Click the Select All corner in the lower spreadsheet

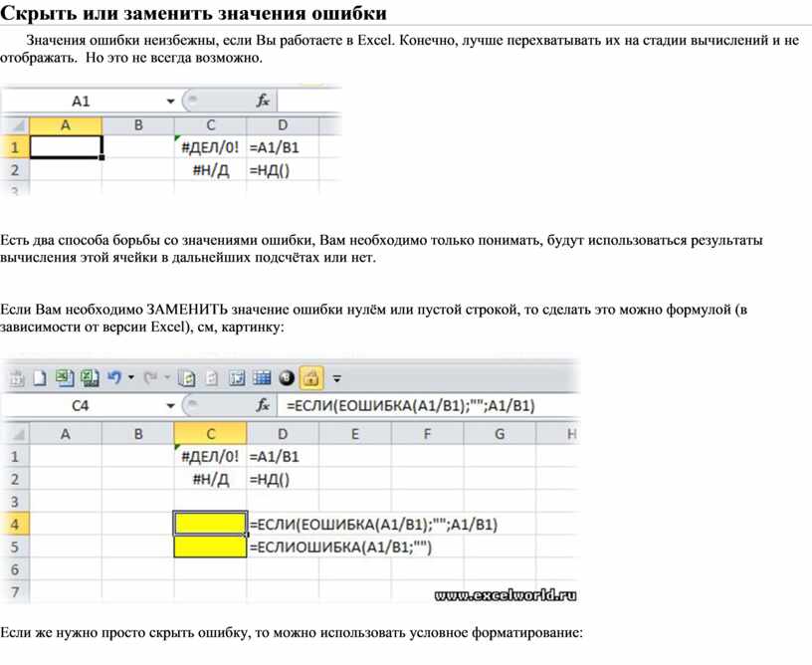(x=16, y=434)
